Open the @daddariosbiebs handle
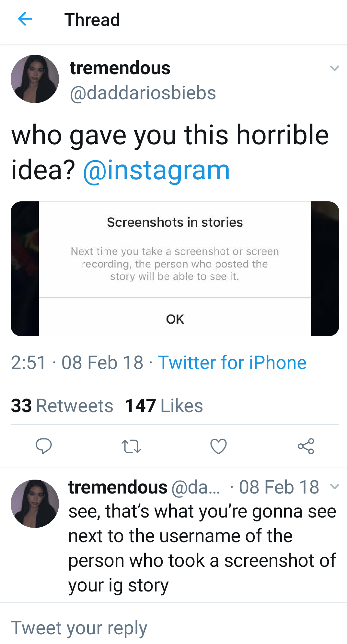Image resolution: width=347 pixels, height=644 pixels. tap(143, 93)
